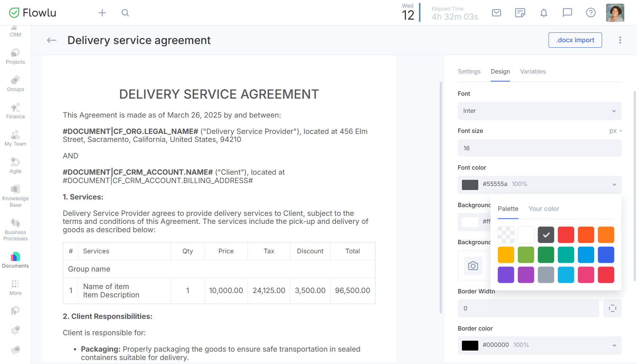Viewport: 637px width, 364px height.
Task: Open More modules in sidebar
Action: click(x=15, y=288)
